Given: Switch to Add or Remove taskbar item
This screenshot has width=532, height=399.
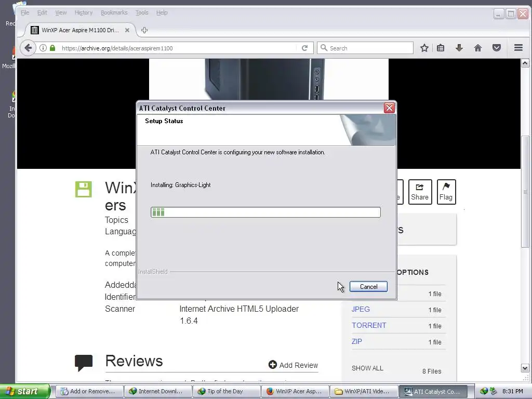Looking at the screenshot, I should coord(89,391).
